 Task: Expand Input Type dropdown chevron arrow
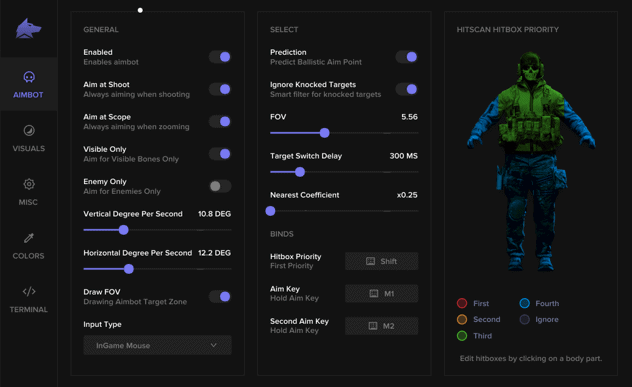coord(214,345)
